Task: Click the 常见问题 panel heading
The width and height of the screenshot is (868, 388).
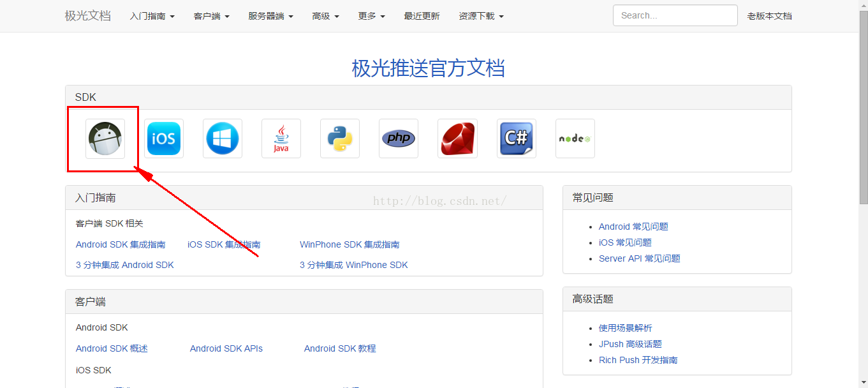Action: pyautogui.click(x=593, y=198)
